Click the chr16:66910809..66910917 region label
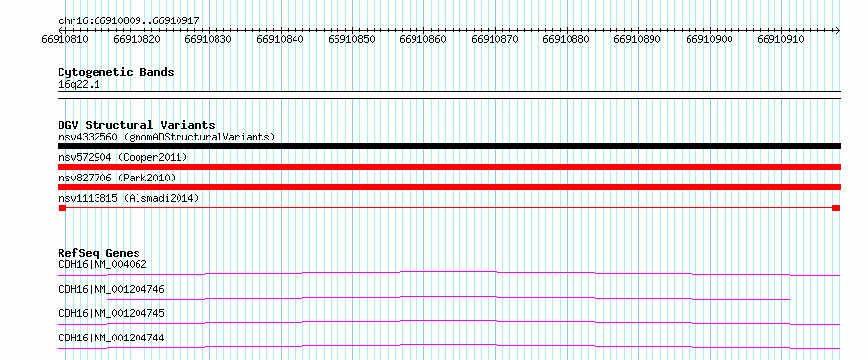868x360 pixels. click(x=129, y=21)
